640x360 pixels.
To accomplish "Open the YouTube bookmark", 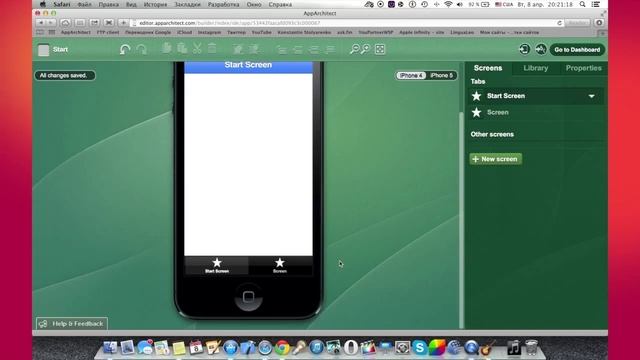I will (x=261, y=32).
